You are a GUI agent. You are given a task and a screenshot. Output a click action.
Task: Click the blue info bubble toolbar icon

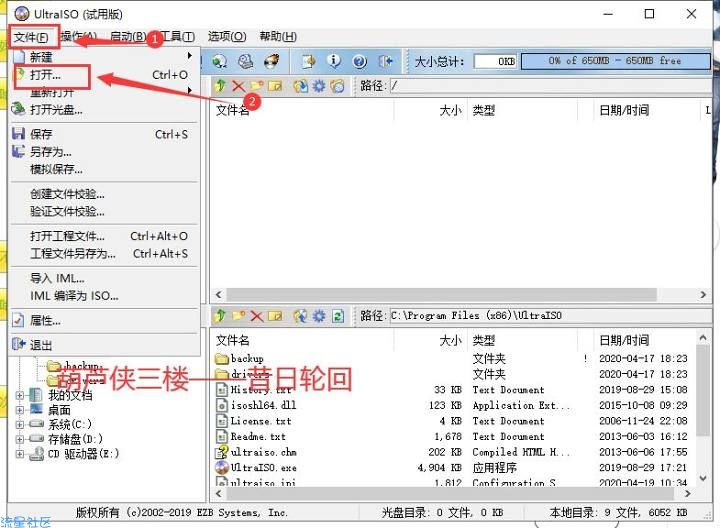pyautogui.click(x=334, y=61)
